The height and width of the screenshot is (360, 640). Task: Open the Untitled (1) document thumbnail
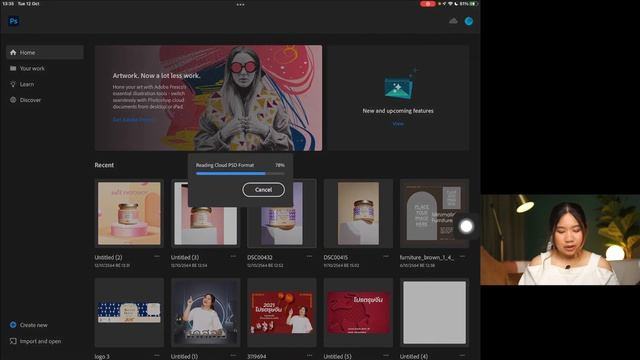tap(205, 313)
